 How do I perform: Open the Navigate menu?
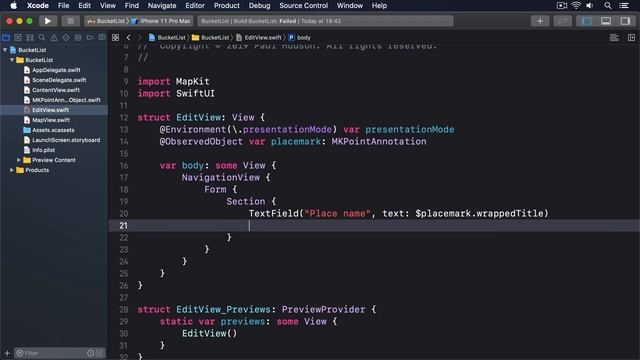(x=162, y=6)
